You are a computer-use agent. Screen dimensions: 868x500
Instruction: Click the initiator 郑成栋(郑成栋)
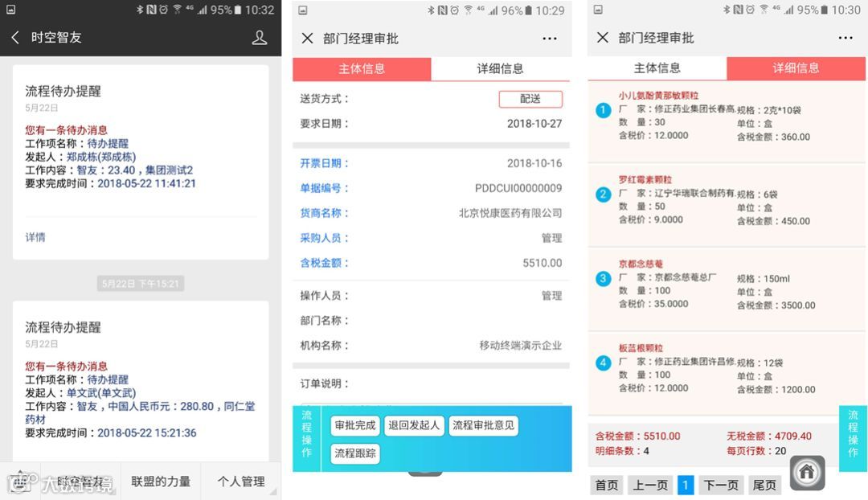(x=101, y=157)
